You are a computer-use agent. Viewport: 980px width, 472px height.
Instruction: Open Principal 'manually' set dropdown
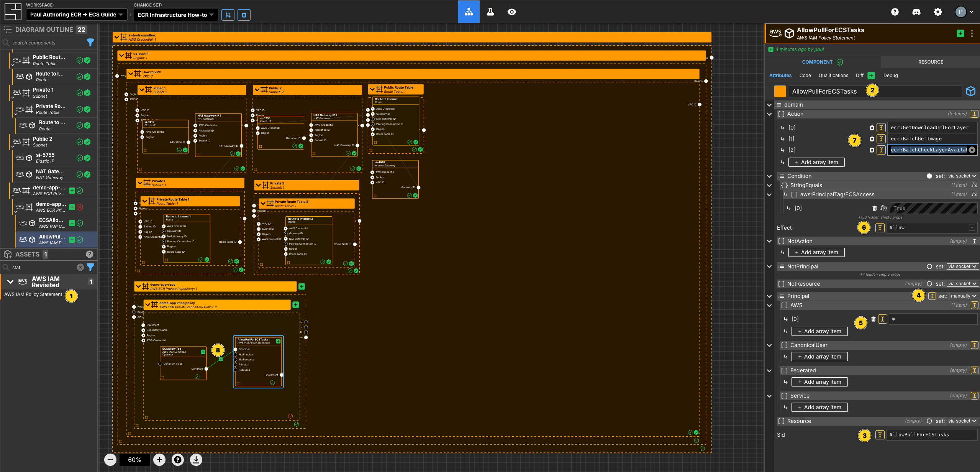click(x=964, y=296)
